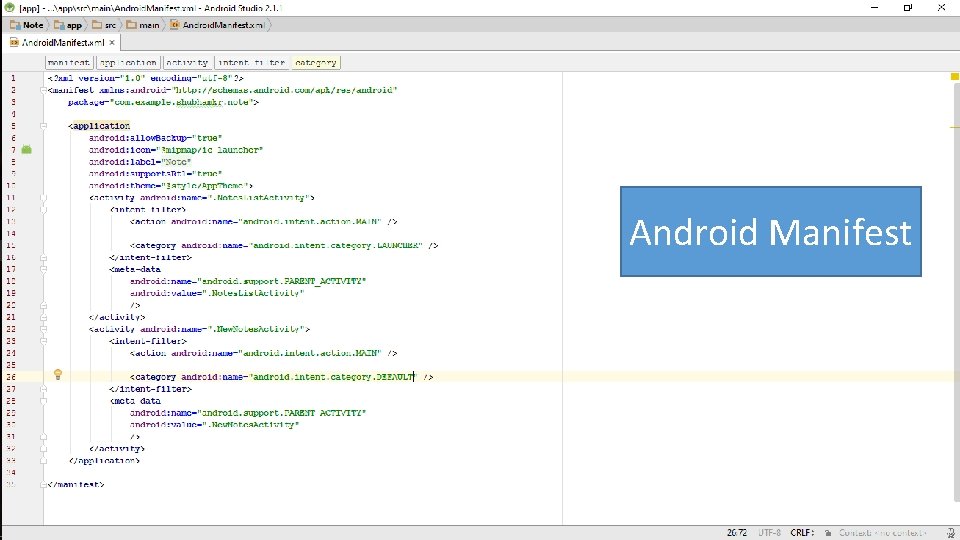
Task: Close the AndroidManifest.xml editor tab
Action: (x=112, y=42)
